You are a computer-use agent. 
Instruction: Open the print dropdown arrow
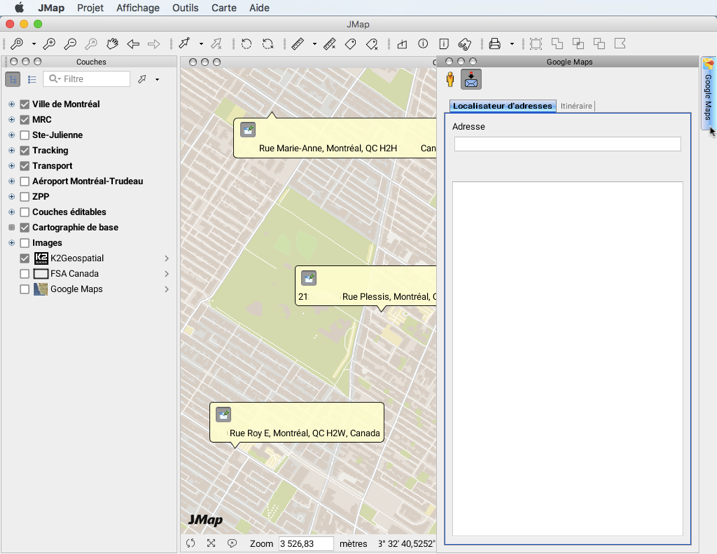pyautogui.click(x=512, y=44)
